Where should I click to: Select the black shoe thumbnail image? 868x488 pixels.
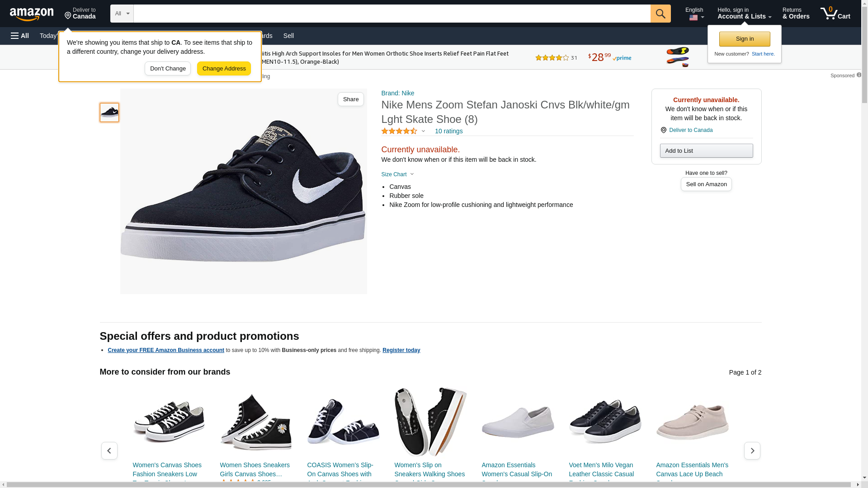coord(109,113)
